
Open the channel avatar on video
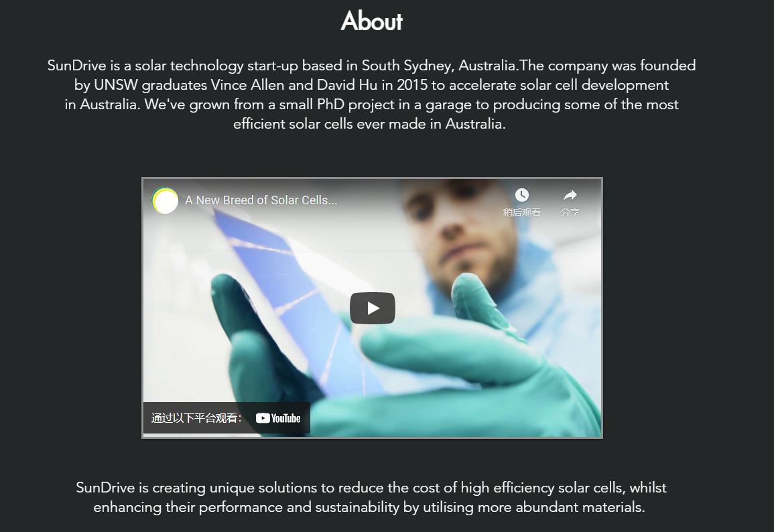(165, 200)
